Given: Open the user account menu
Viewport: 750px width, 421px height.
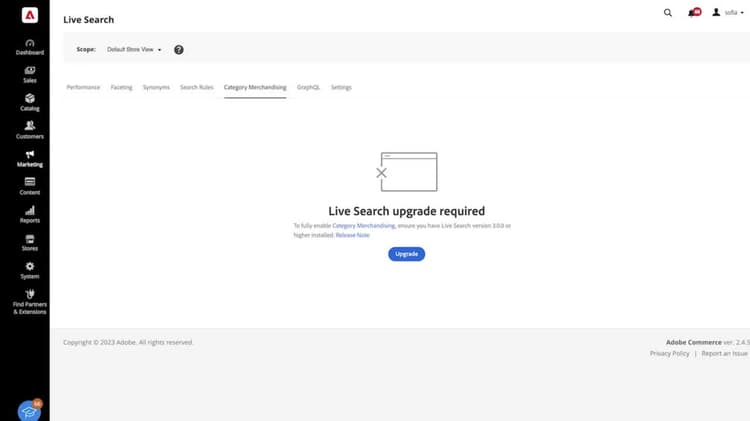Looking at the screenshot, I should pyautogui.click(x=728, y=12).
